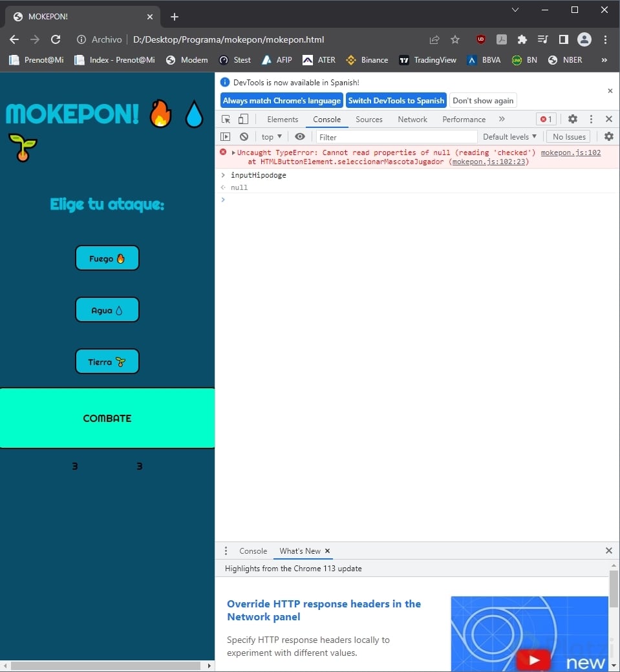Click the No Issues button
The width and height of the screenshot is (620, 672).
[x=569, y=137]
